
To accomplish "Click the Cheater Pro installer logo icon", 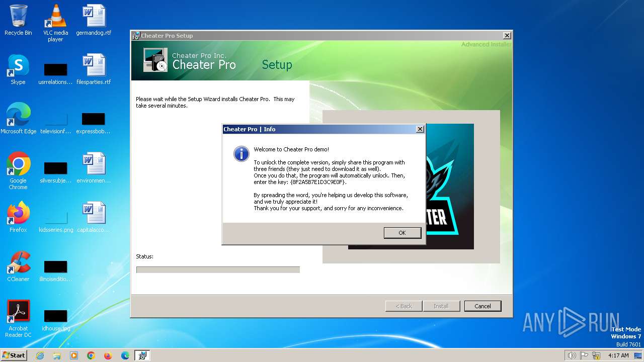I will (x=155, y=60).
